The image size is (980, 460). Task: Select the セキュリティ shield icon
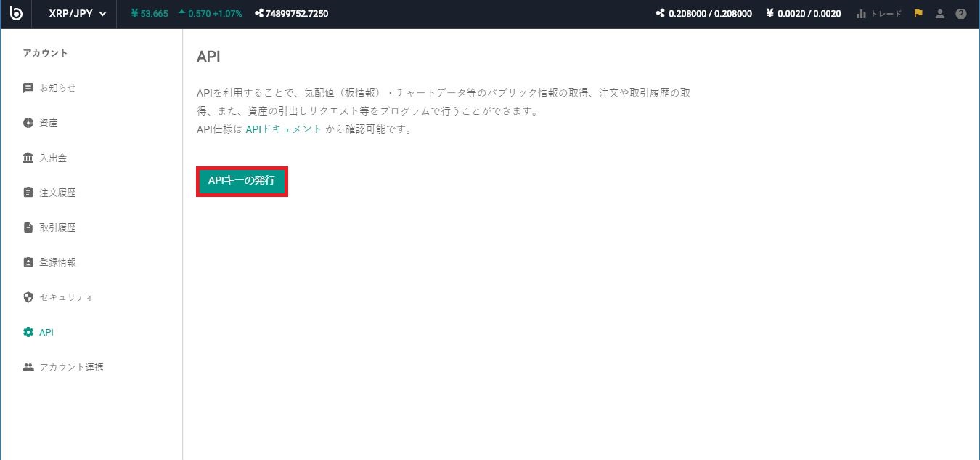point(28,296)
